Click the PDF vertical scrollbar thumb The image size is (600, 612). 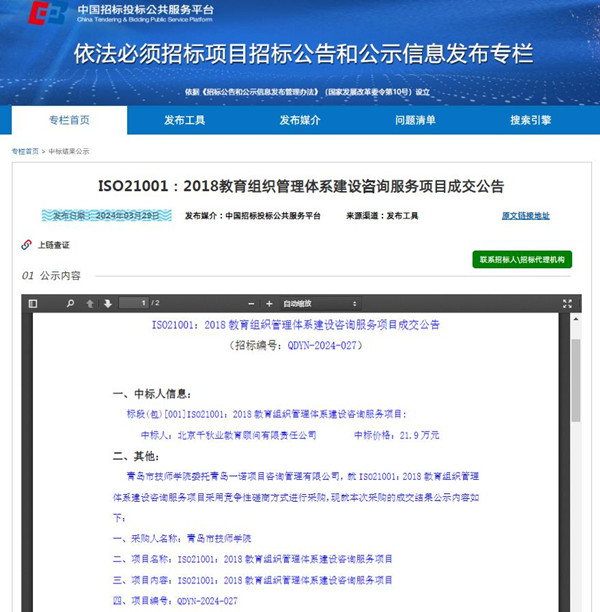tap(576, 380)
